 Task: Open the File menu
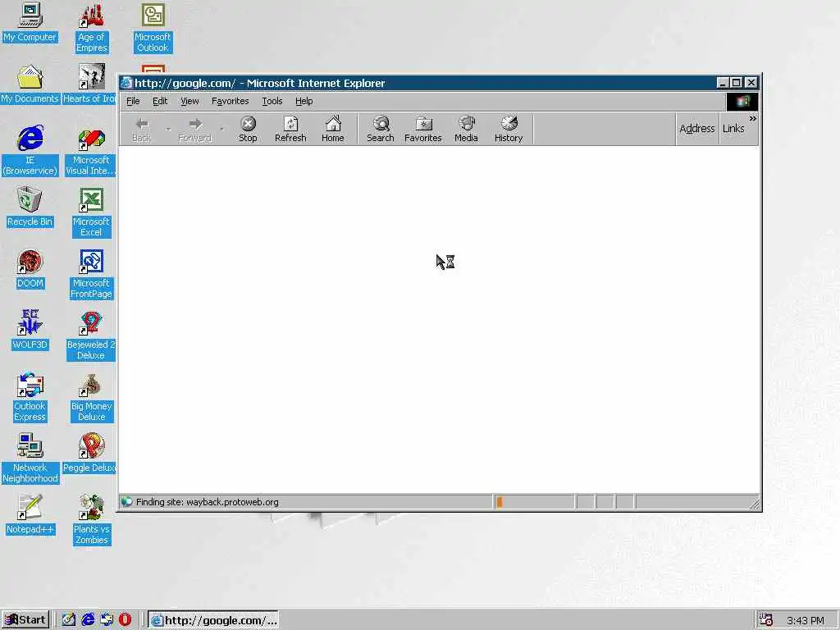coord(133,101)
